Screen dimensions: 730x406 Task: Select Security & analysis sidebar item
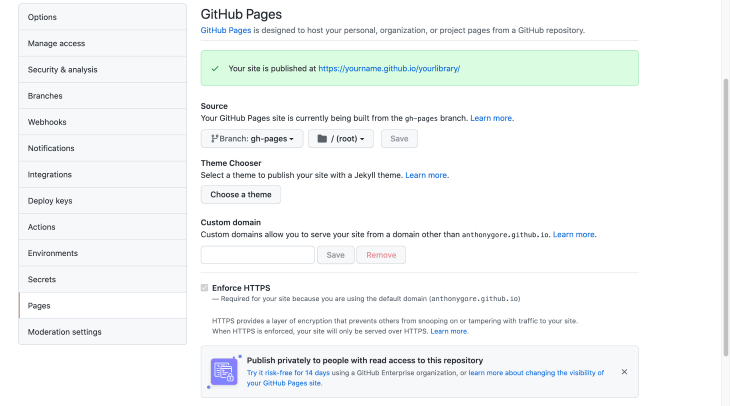(102, 70)
